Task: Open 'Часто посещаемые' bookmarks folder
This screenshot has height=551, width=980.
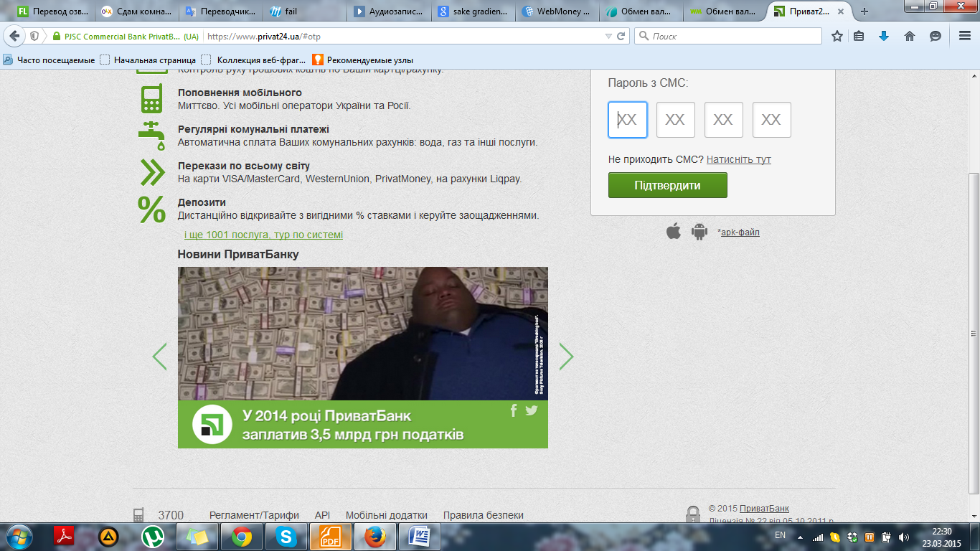Action: (x=49, y=60)
